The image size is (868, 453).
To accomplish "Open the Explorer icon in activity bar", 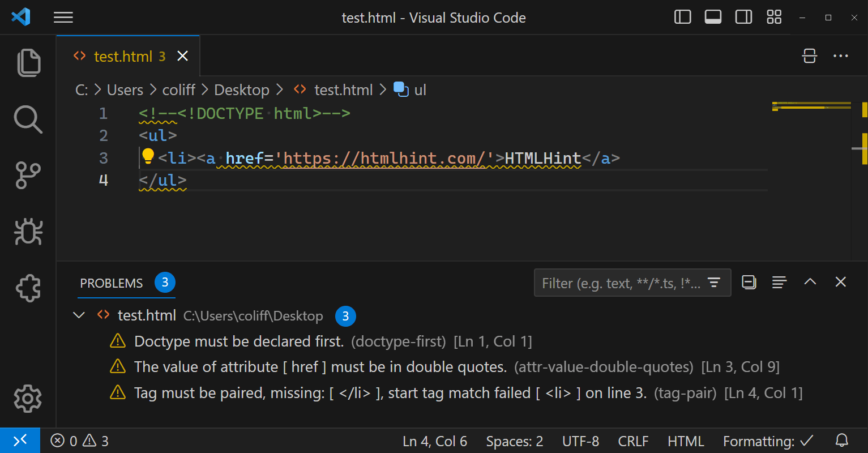I will (x=28, y=62).
